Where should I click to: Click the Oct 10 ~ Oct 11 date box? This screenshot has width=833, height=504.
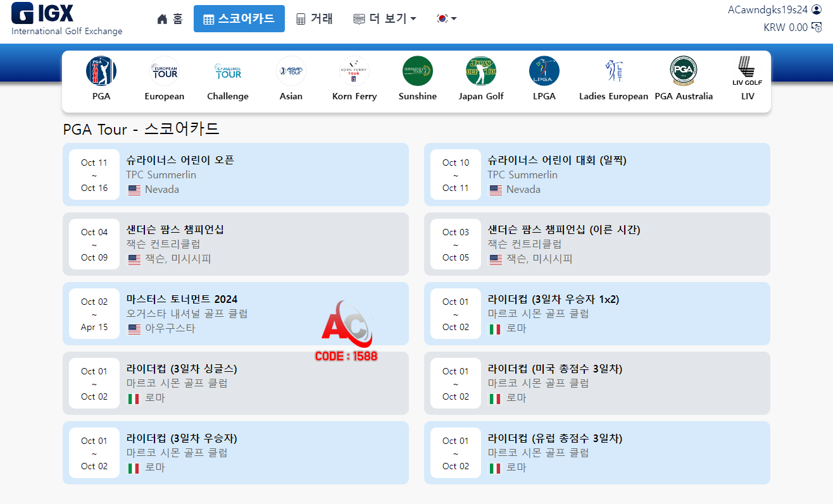point(456,175)
